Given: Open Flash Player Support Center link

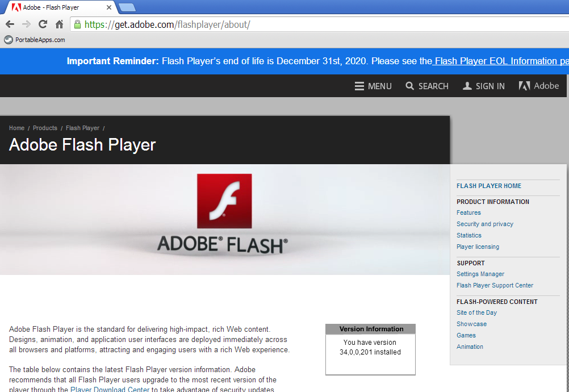Looking at the screenshot, I should (495, 285).
